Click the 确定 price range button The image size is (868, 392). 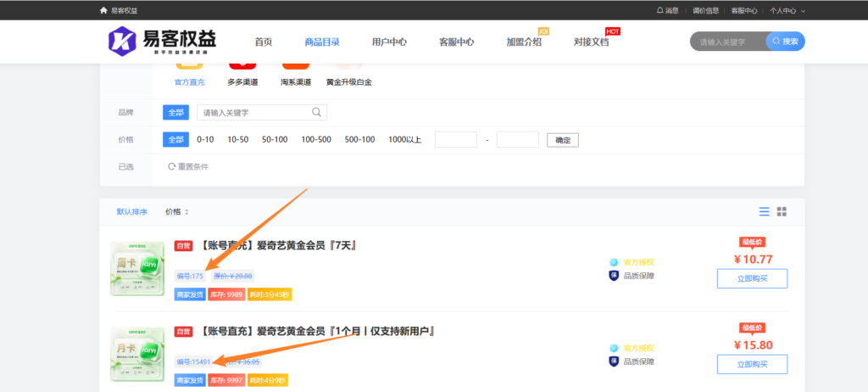563,140
